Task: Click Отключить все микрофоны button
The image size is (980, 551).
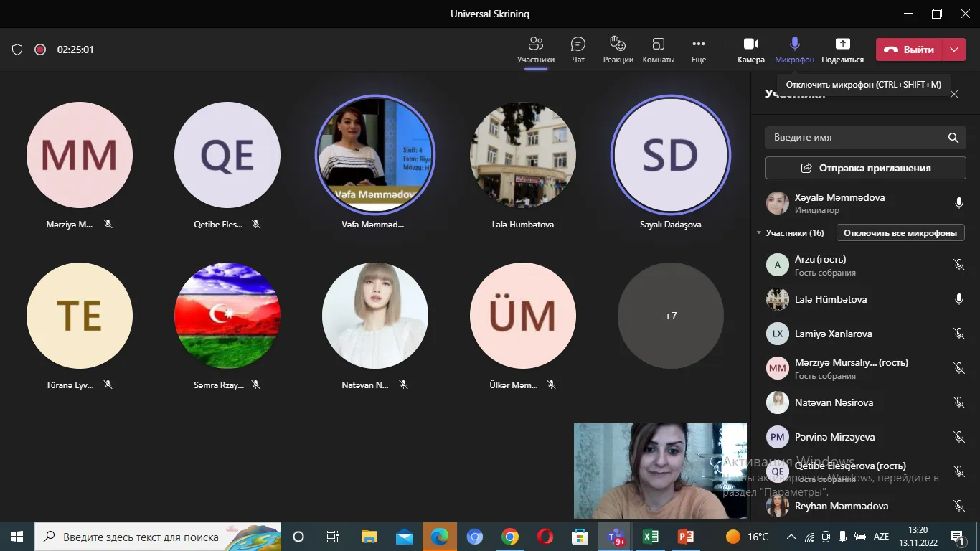Action: 900,233
